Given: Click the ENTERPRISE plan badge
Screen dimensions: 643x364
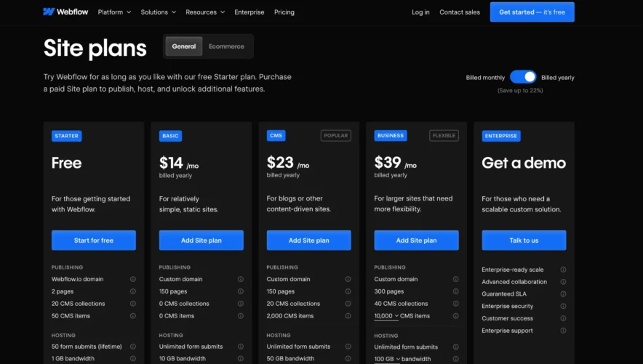Looking at the screenshot, I should click(501, 136).
